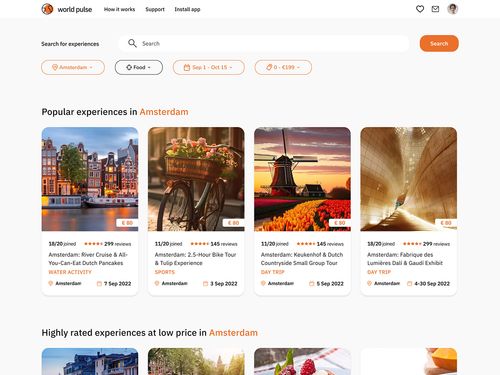Screen dimensions: 500x375
Task: Open the tree-lined street photo in low price section
Action: [x=196, y=361]
